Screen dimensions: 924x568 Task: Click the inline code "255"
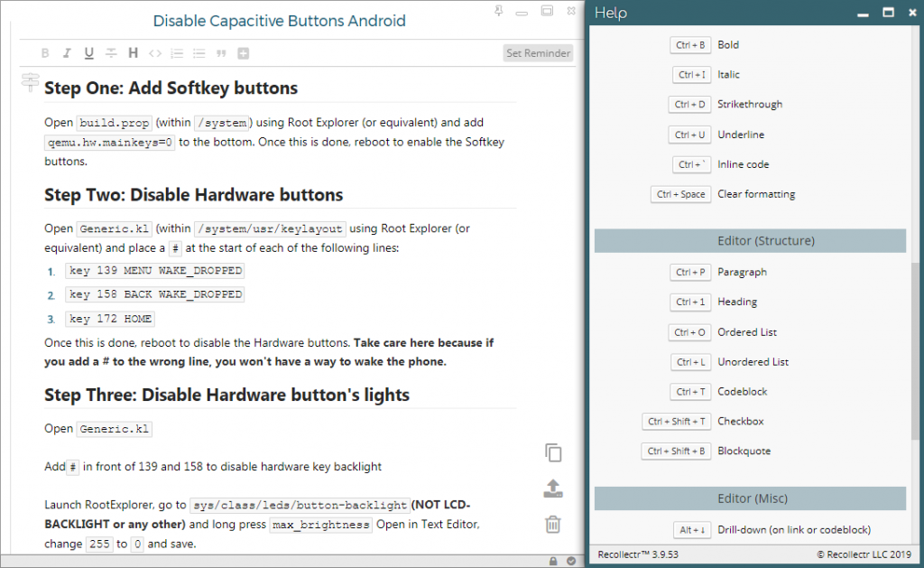tap(99, 544)
